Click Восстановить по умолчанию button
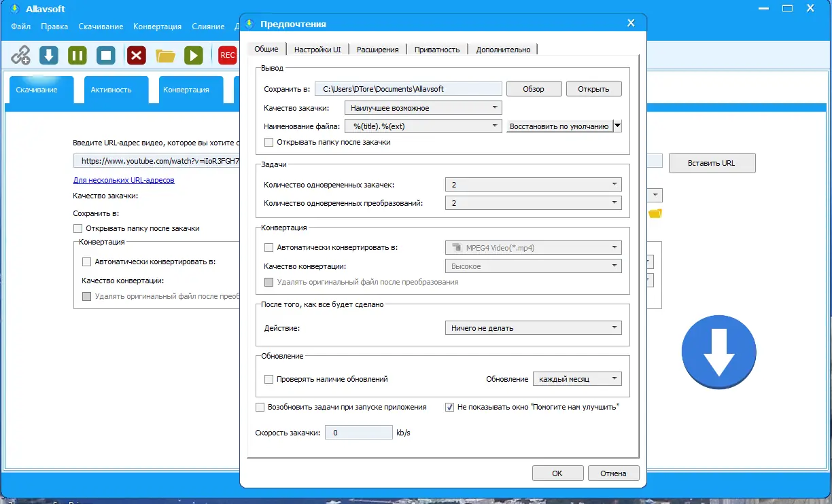 click(559, 126)
